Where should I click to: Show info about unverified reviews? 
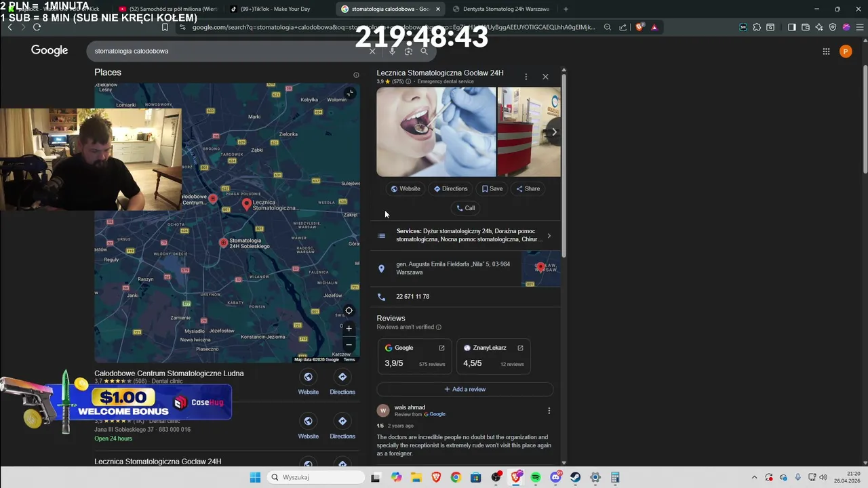[439, 327]
